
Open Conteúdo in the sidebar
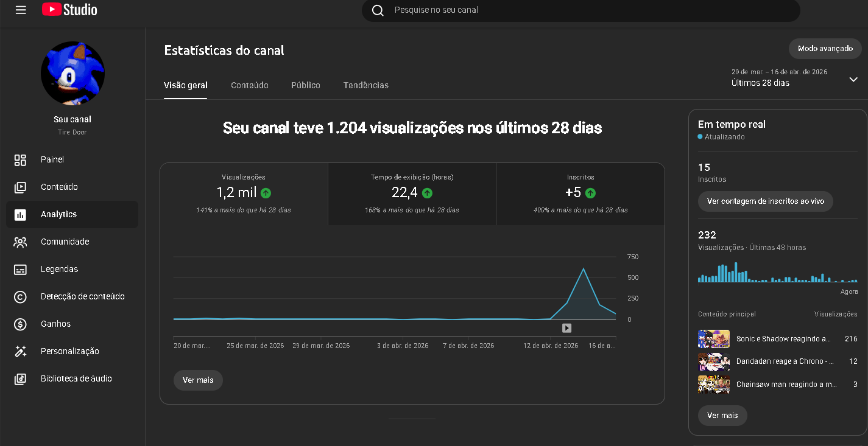tap(72, 187)
